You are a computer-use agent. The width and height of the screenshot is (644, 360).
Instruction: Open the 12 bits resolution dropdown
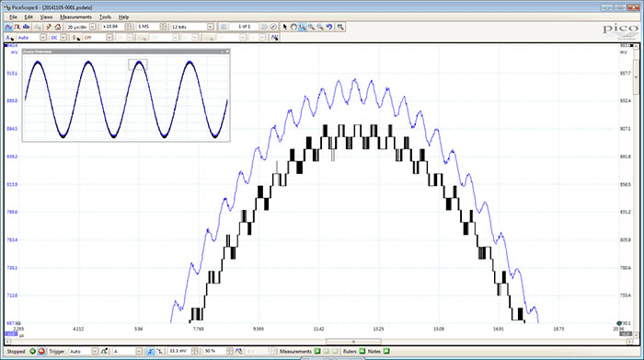point(211,27)
